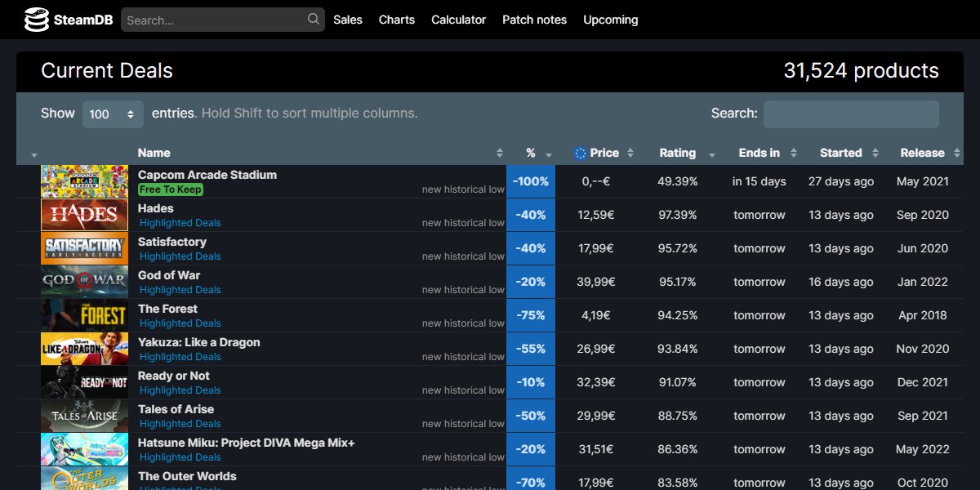Open The Outer Worlds game link
This screenshot has height=490, width=980.
(187, 476)
